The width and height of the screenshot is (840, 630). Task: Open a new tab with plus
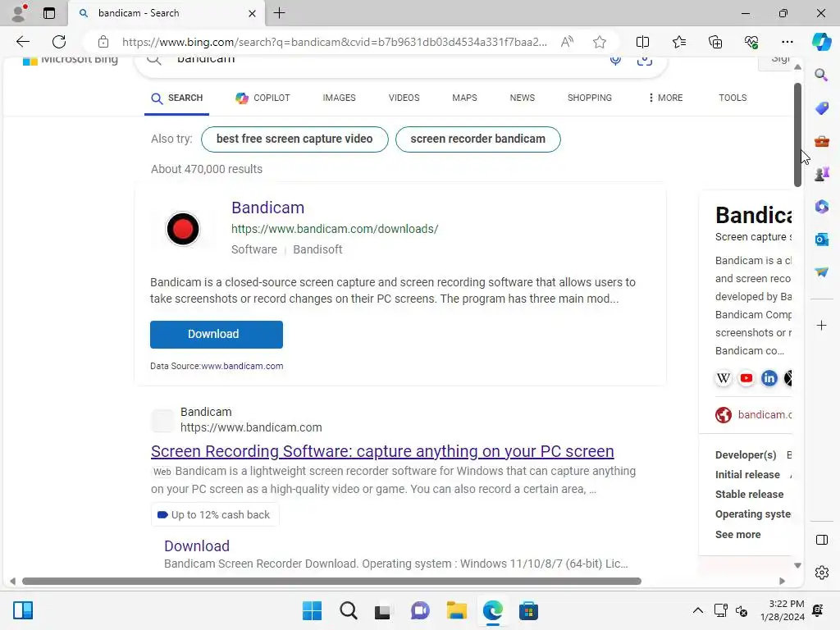279,13
